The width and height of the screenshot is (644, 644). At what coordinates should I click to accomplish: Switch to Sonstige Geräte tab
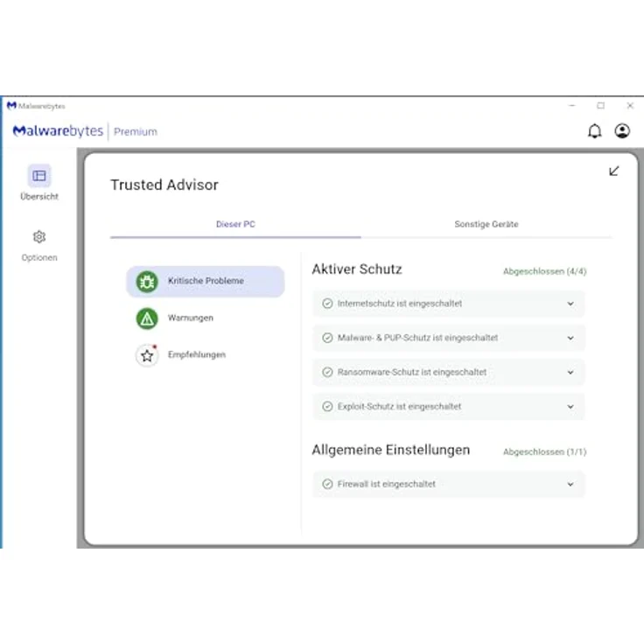486,224
